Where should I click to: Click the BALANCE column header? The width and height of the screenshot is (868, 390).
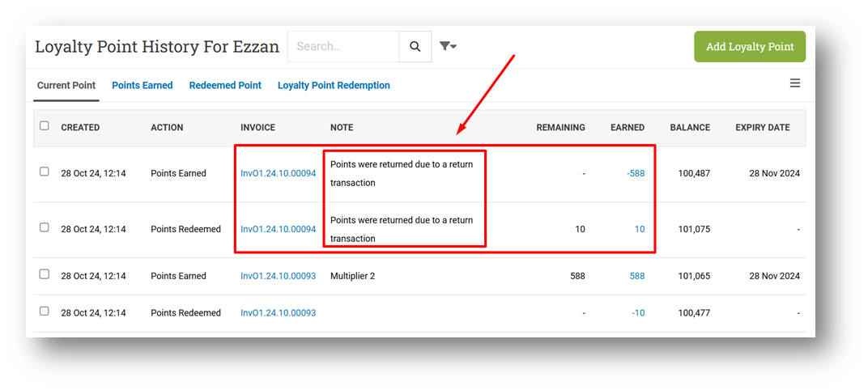(690, 127)
